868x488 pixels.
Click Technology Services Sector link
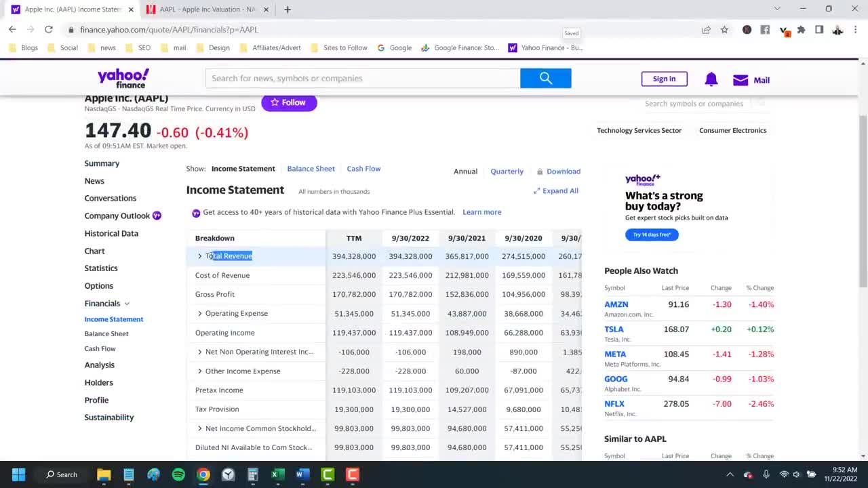(x=639, y=130)
